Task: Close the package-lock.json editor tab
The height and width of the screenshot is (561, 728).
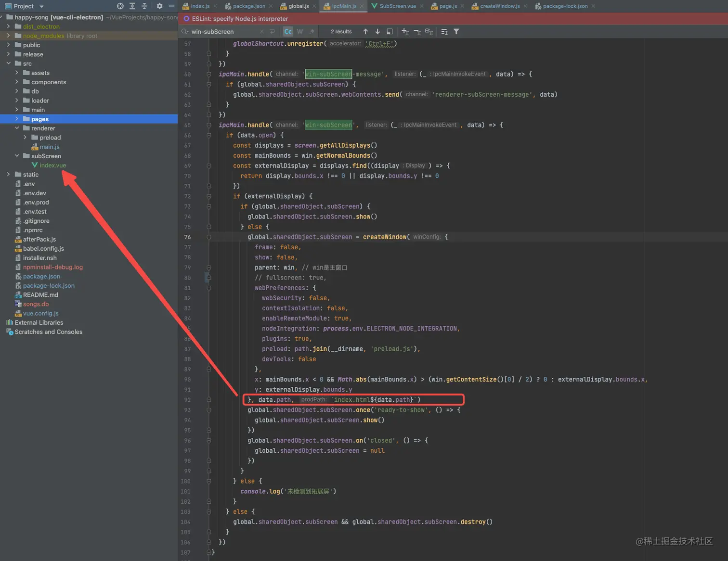Action: 593,6
